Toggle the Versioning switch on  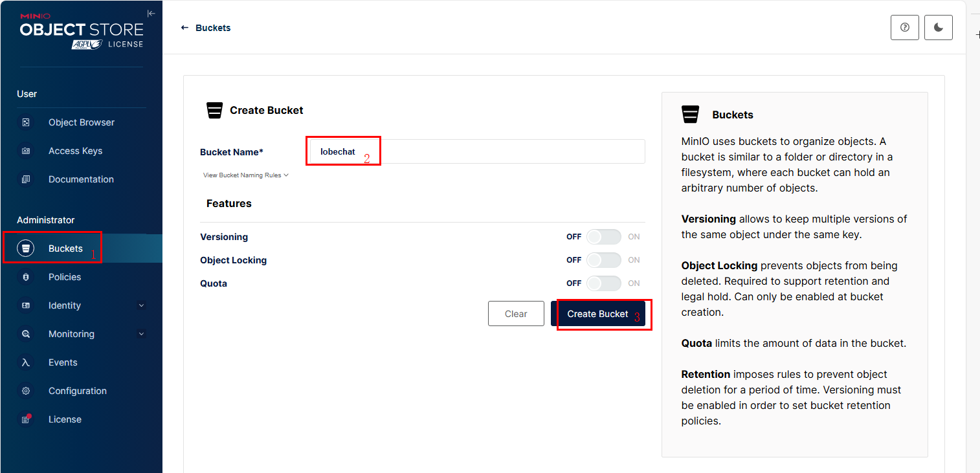(603, 237)
